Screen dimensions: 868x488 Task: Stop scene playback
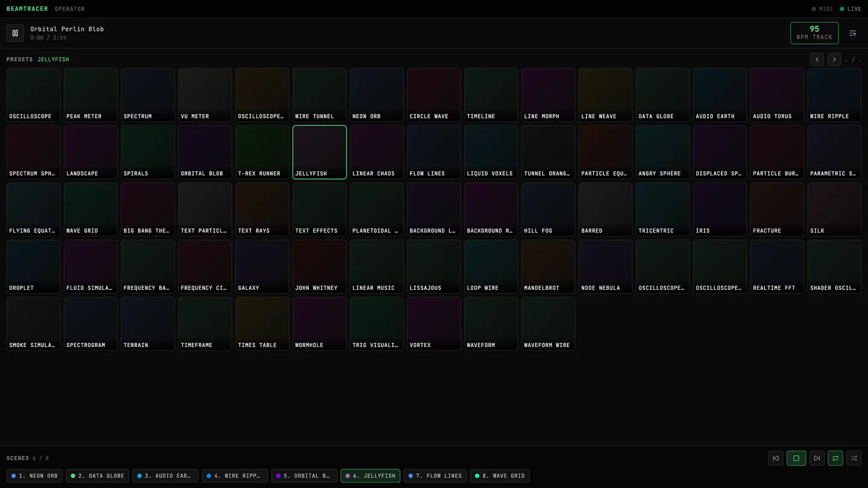pos(796,458)
